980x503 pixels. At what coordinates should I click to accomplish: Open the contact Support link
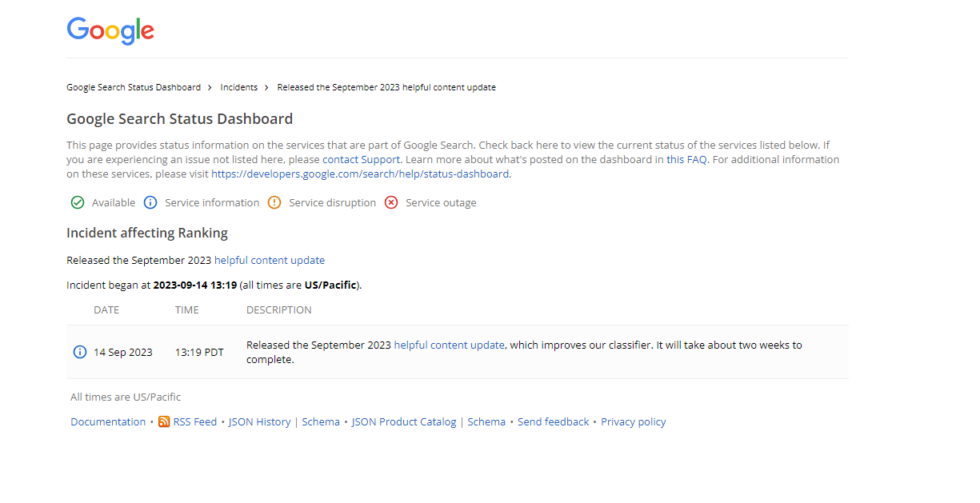[x=361, y=159]
